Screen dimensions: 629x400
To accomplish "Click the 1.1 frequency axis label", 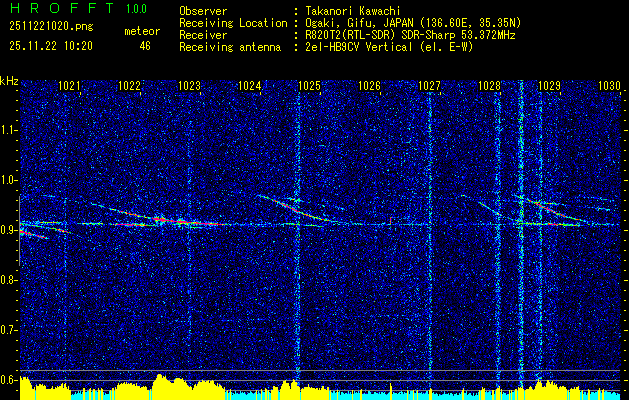I will (x=8, y=130).
